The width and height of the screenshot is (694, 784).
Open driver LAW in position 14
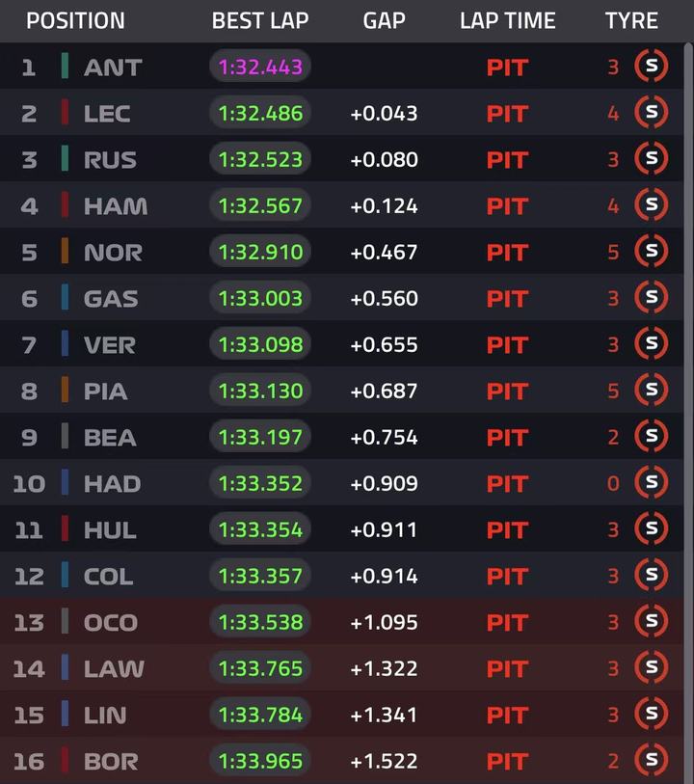tap(114, 668)
